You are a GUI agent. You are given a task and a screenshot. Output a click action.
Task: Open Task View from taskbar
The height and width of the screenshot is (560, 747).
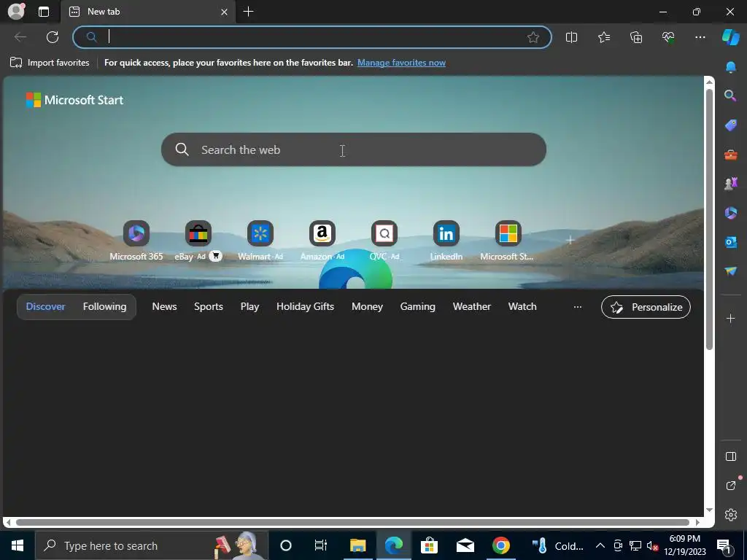[x=321, y=545]
